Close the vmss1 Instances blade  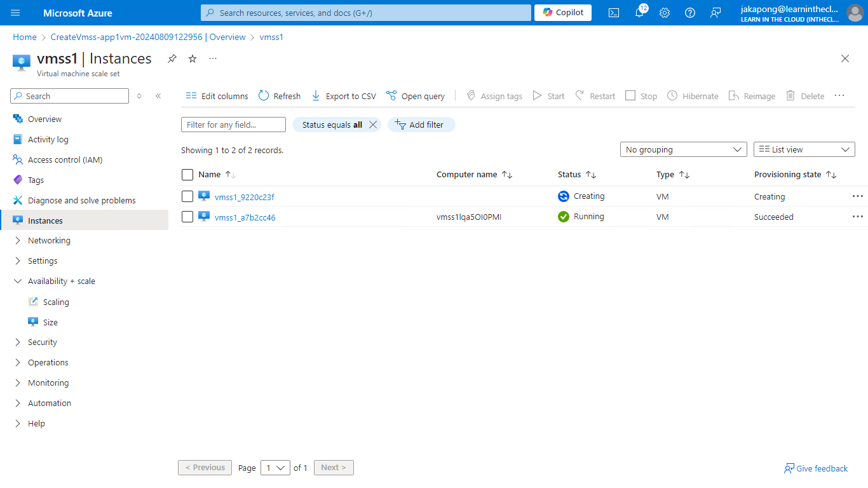pyautogui.click(x=845, y=58)
